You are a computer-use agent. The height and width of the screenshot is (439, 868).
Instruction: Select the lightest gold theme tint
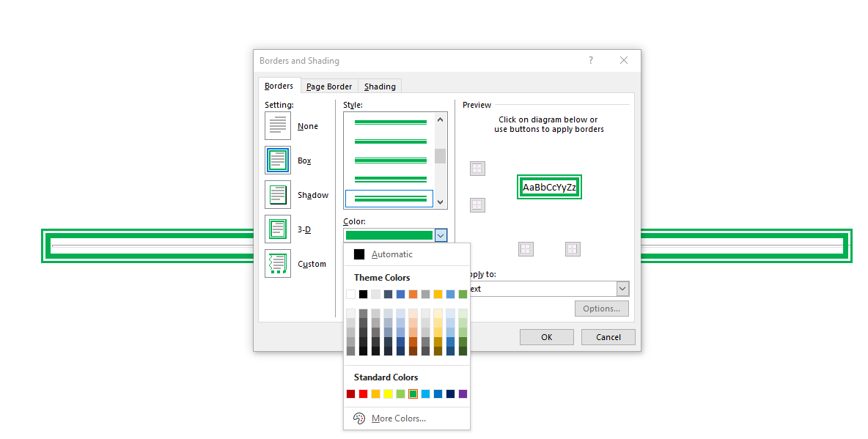pos(438,314)
